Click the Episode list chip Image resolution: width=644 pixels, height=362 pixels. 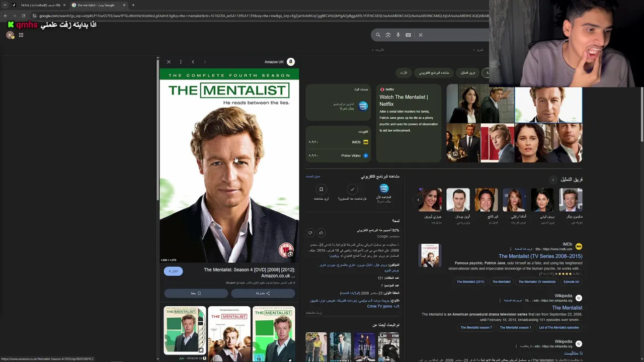(x=572, y=282)
